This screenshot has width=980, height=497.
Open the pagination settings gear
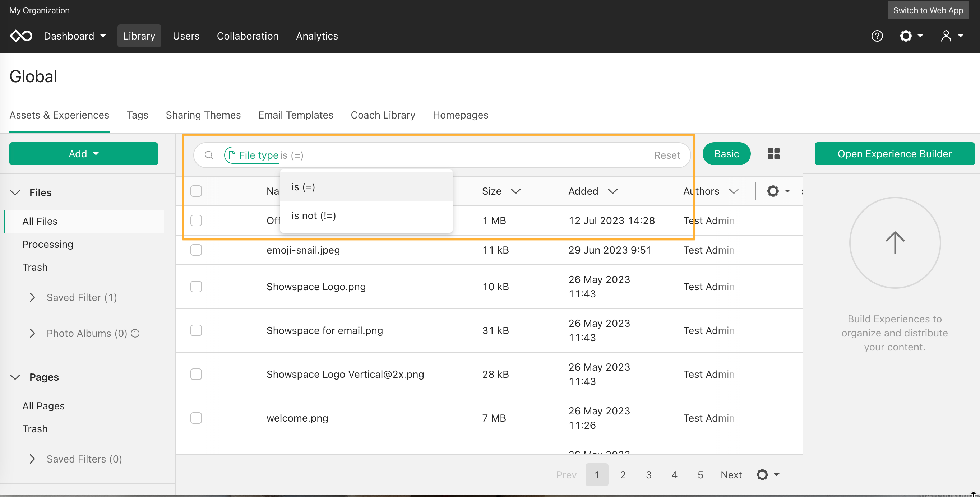point(767,475)
